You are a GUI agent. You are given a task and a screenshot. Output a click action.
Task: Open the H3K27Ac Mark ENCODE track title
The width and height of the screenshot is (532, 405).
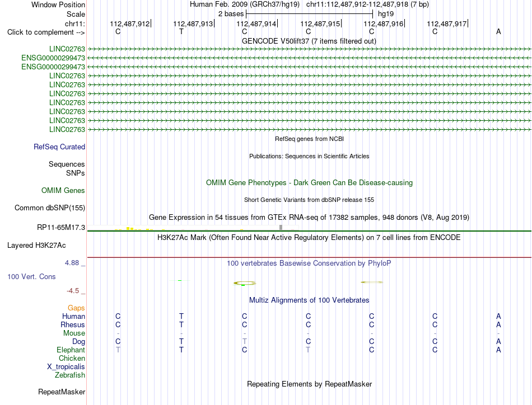tap(309, 237)
